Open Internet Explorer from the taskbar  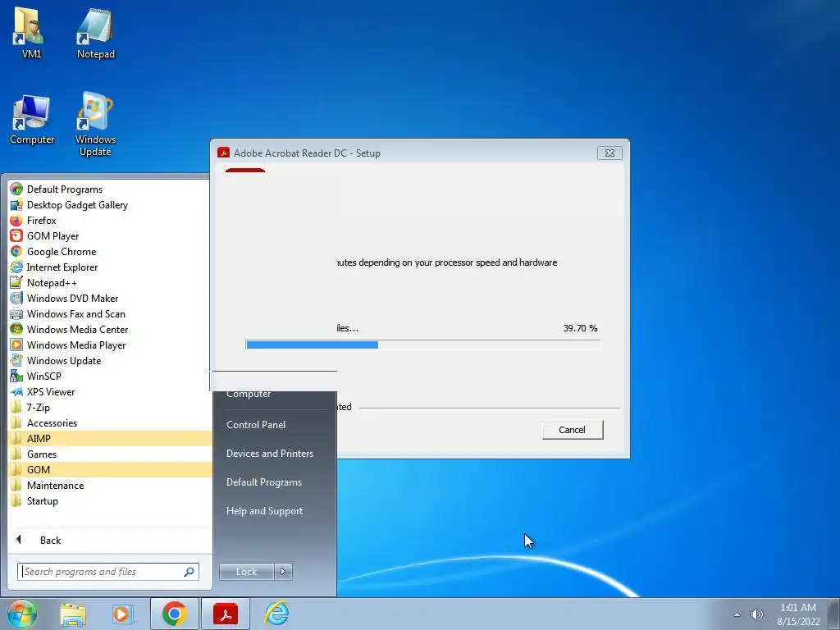(x=277, y=614)
